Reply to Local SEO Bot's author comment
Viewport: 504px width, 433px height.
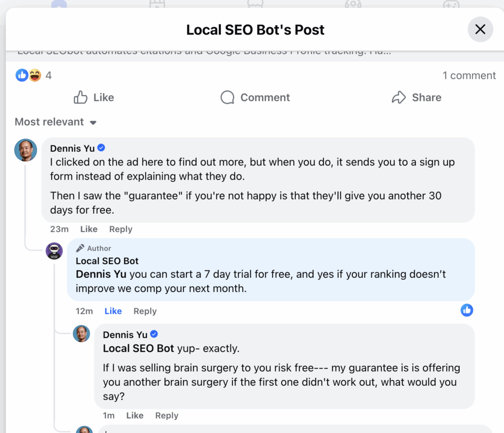[x=145, y=311]
